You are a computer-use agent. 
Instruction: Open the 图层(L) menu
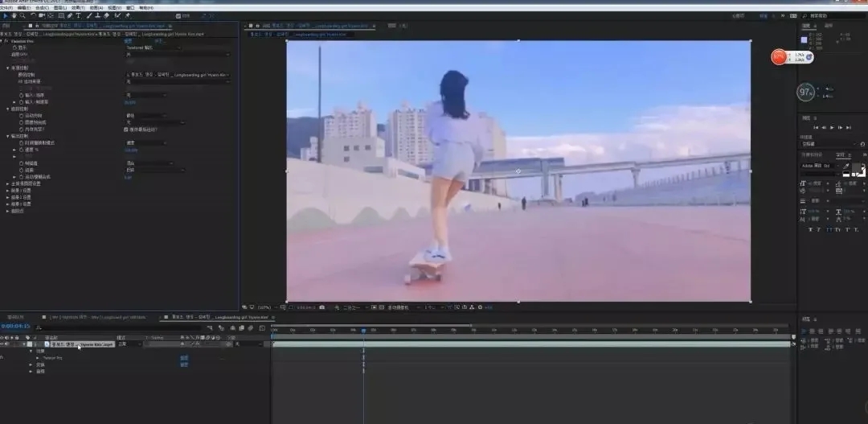[59, 8]
